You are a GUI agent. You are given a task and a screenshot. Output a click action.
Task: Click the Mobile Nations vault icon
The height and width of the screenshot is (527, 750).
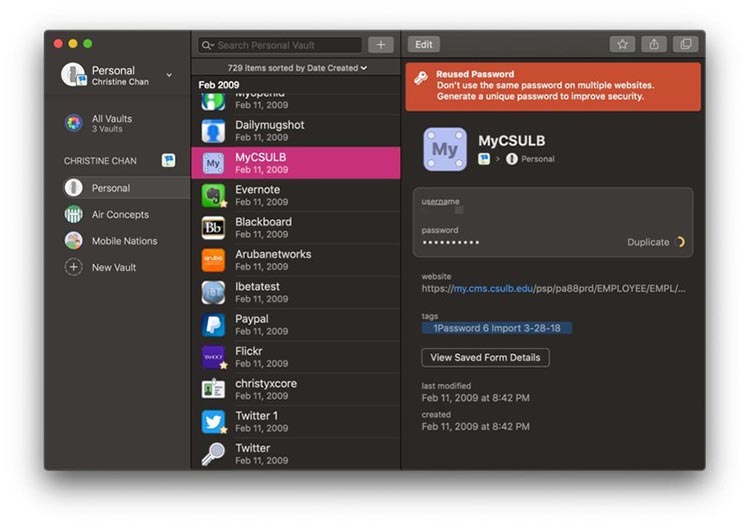(x=74, y=241)
